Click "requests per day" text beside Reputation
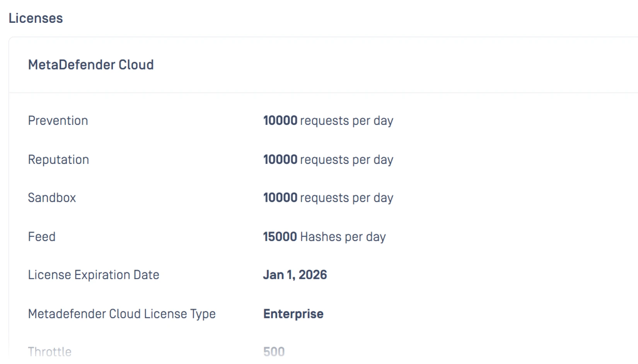Image resolution: width=638 pixels, height=364 pixels. coord(346,160)
